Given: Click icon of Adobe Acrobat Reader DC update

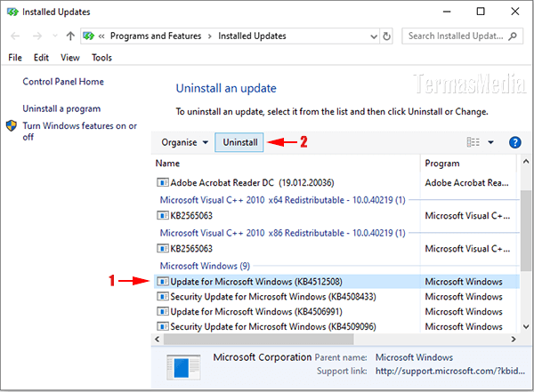Looking at the screenshot, I should tap(163, 183).
